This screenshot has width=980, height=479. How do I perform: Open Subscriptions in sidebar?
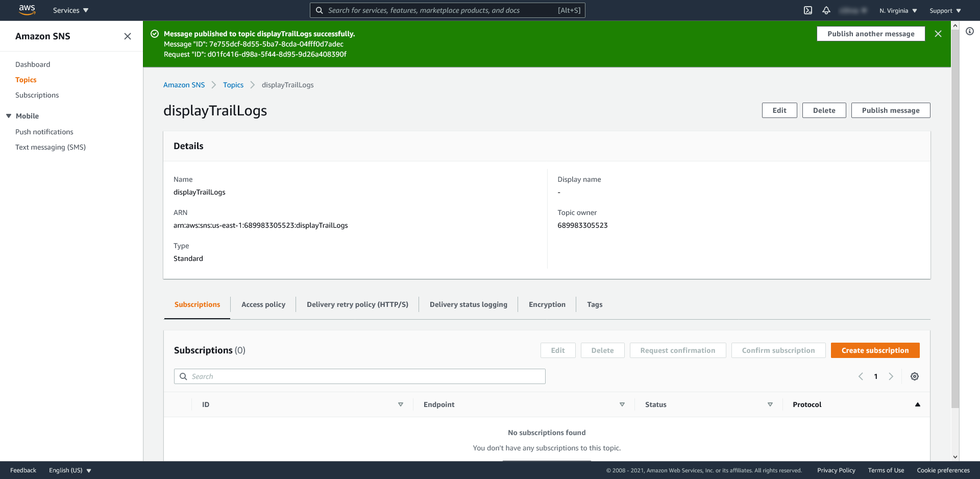37,95
